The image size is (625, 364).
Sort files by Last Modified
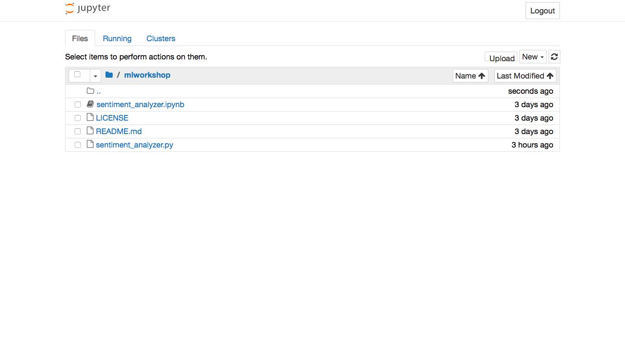(525, 76)
